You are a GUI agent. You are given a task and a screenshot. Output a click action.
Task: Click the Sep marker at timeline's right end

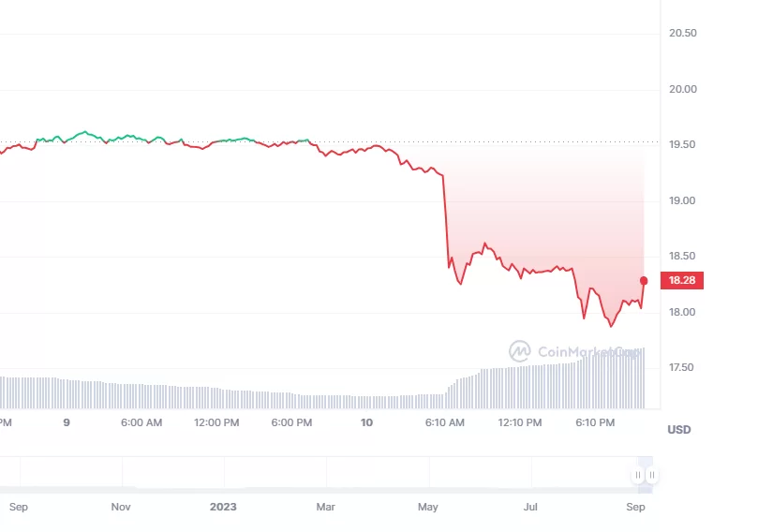coord(635,507)
